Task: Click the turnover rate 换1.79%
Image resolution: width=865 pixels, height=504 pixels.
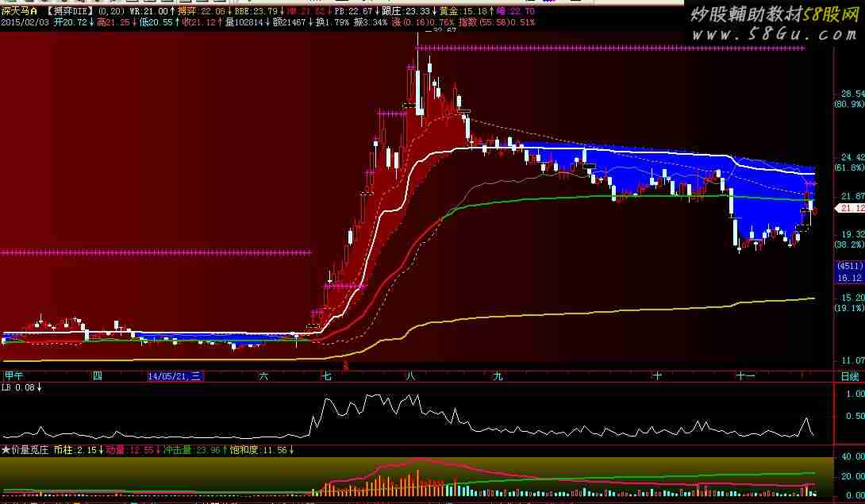Action: pyautogui.click(x=333, y=23)
